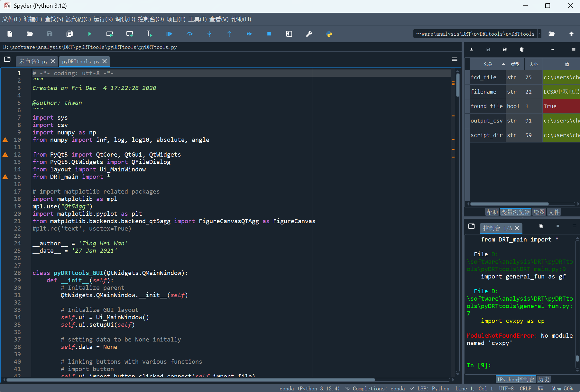Click the Debug file icon

169,34
